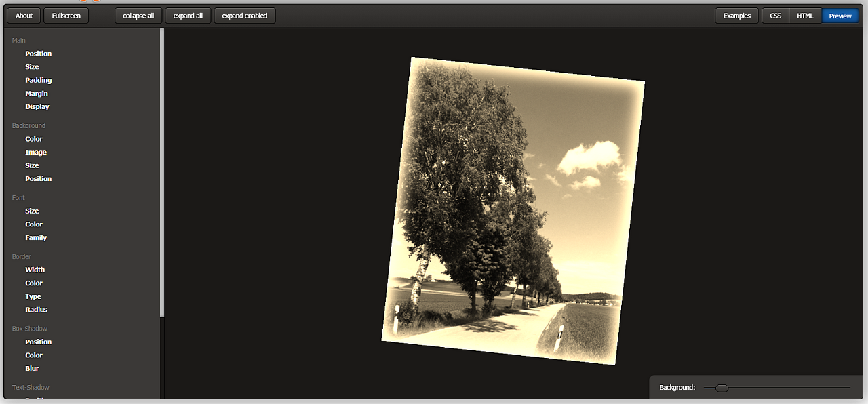
Task: Click the Text-Shadow group heading
Action: [31, 388]
